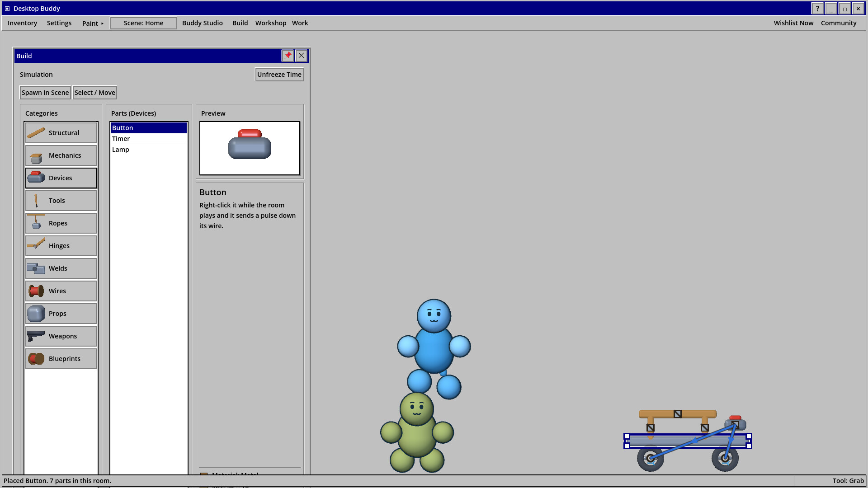Click the blue buddy character's head
This screenshot has width=868, height=488.
[x=434, y=315]
